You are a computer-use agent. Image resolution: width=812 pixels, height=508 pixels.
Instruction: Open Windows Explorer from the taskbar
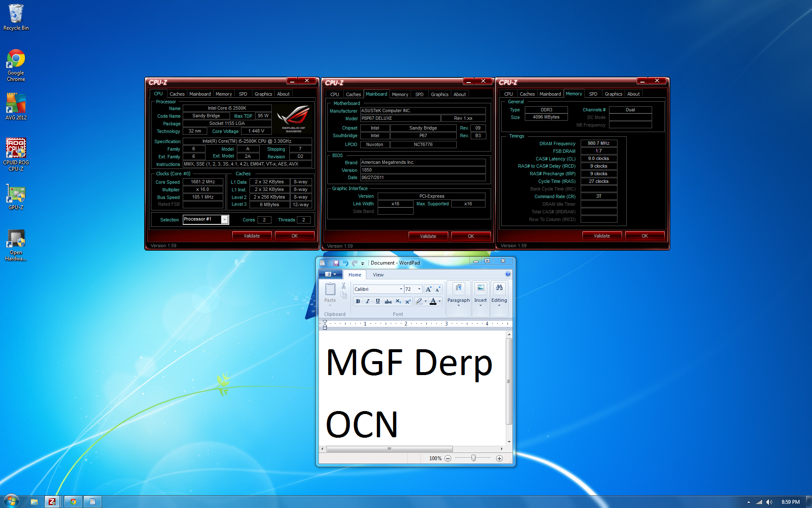pos(34,502)
